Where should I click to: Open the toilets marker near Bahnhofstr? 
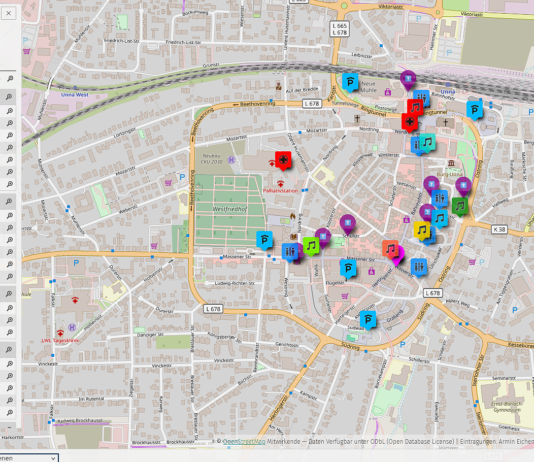point(422,98)
